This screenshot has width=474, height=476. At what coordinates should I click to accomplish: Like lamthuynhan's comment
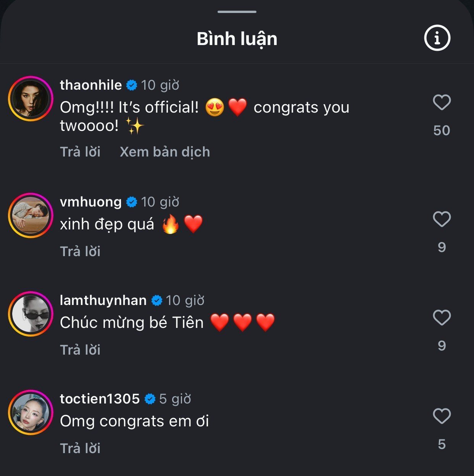442,318
